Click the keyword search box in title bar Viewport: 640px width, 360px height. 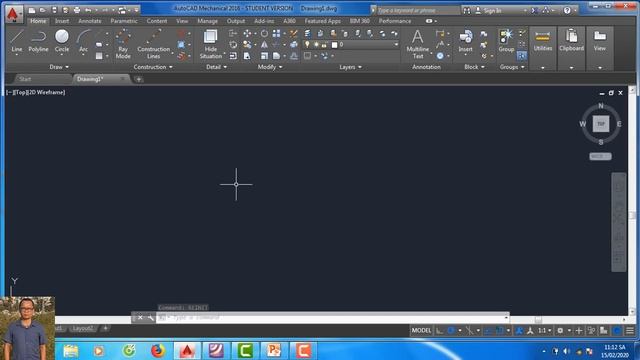point(418,10)
